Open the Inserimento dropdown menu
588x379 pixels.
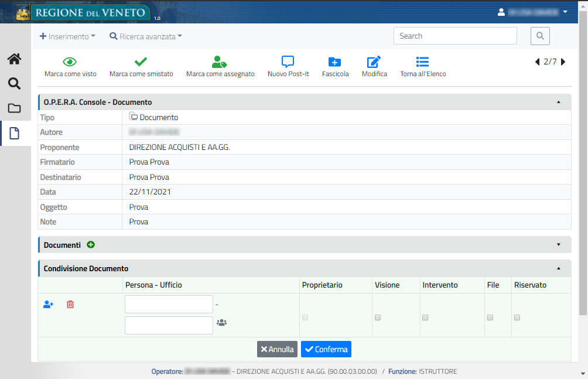67,36
